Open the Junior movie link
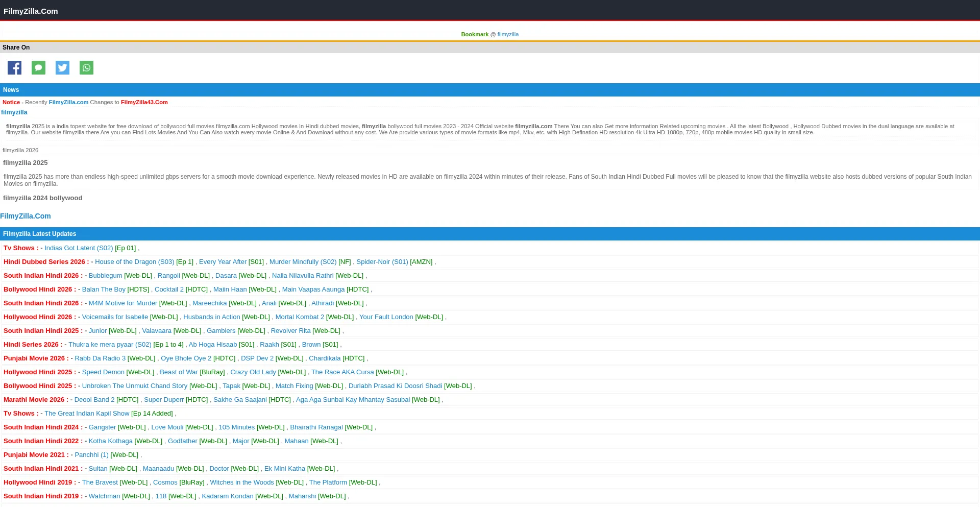Screen dimensions: 980x507 pos(98,331)
